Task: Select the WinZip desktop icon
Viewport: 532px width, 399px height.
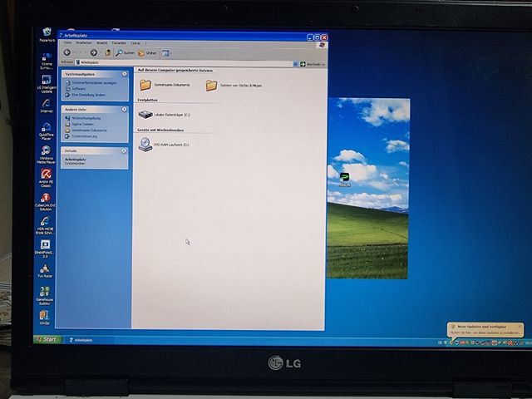Action: point(44,318)
